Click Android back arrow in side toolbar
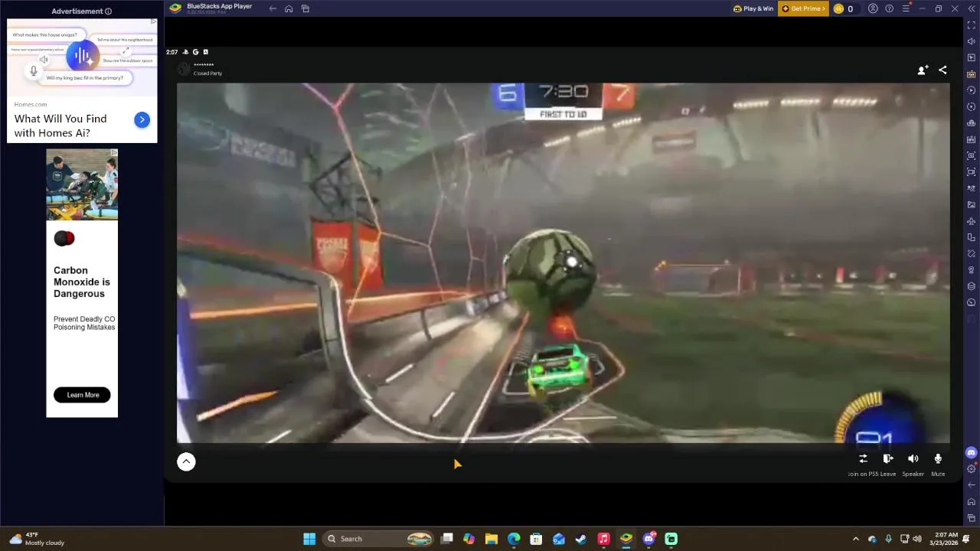 pyautogui.click(x=972, y=484)
